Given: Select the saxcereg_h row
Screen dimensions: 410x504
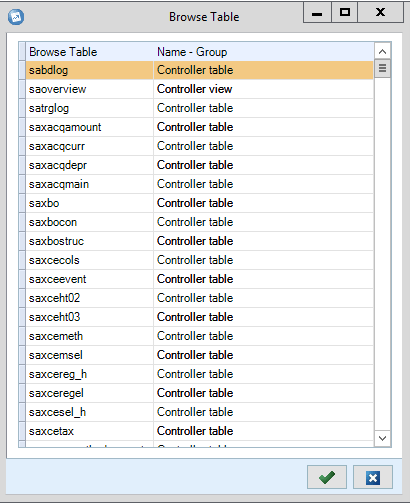Looking at the screenshot, I should click(199, 374).
